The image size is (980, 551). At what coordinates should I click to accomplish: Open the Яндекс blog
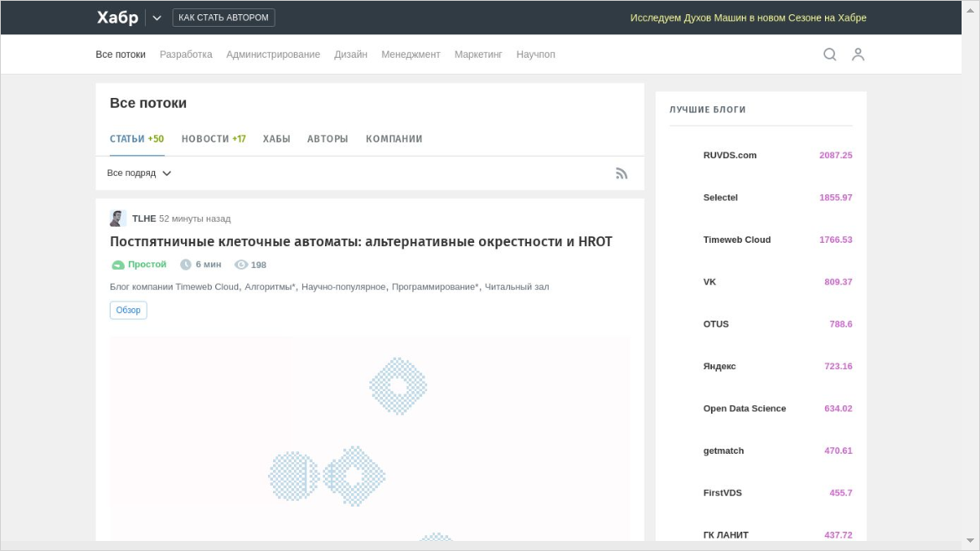tap(720, 366)
